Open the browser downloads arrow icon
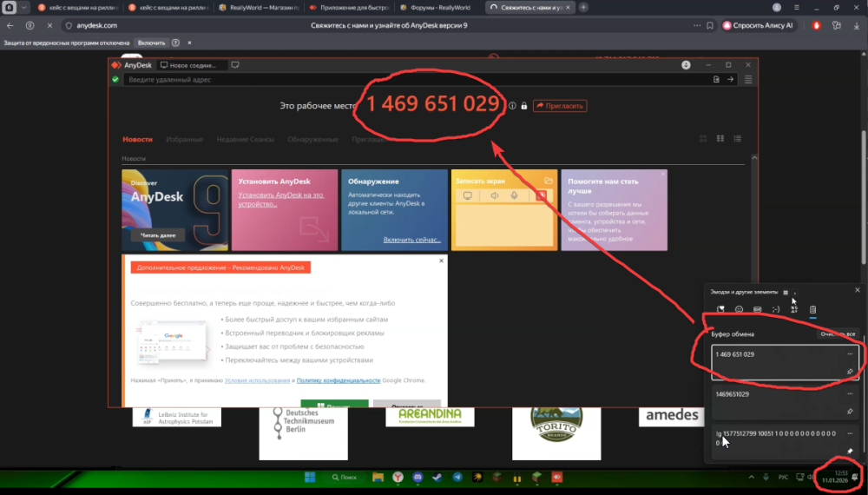The image size is (868, 495). click(x=857, y=25)
